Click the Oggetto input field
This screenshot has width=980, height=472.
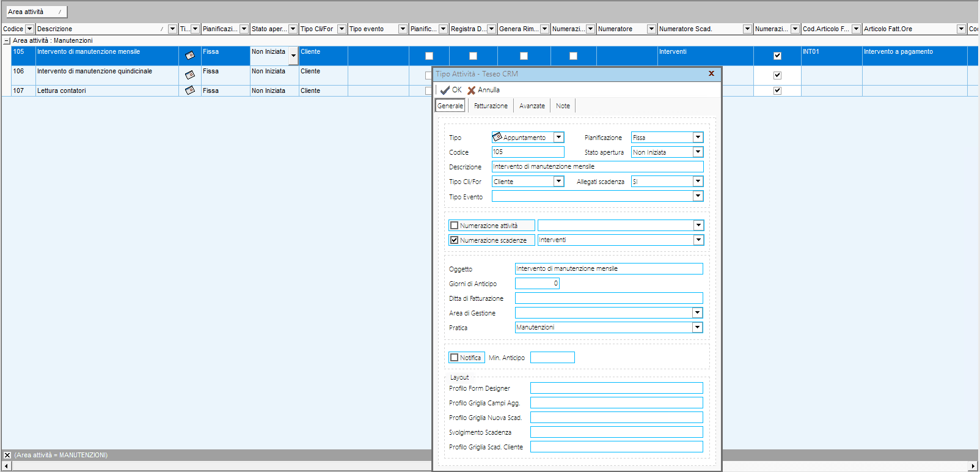click(609, 269)
